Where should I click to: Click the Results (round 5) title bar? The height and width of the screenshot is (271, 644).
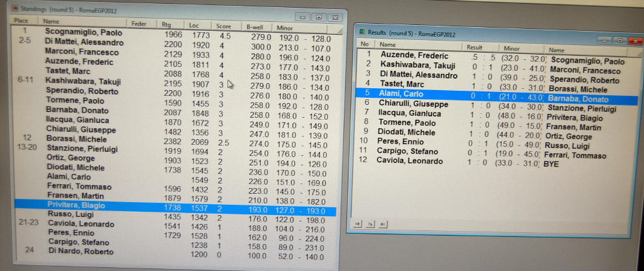pyautogui.click(x=498, y=35)
